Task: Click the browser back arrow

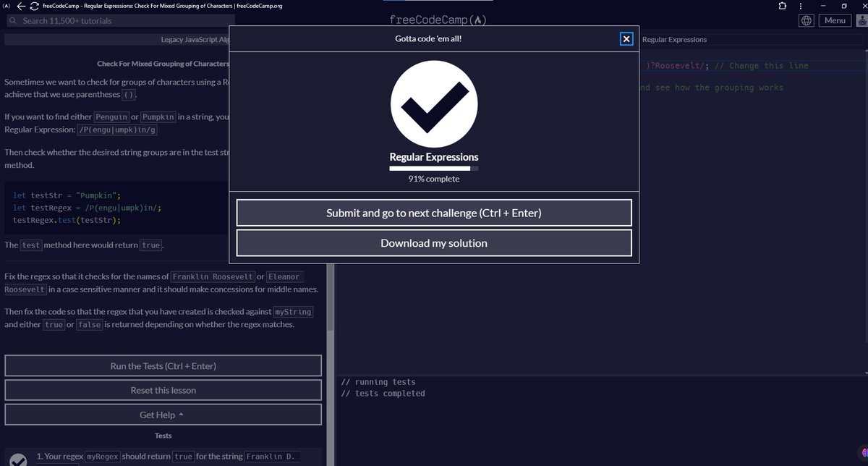Action: 21,5
